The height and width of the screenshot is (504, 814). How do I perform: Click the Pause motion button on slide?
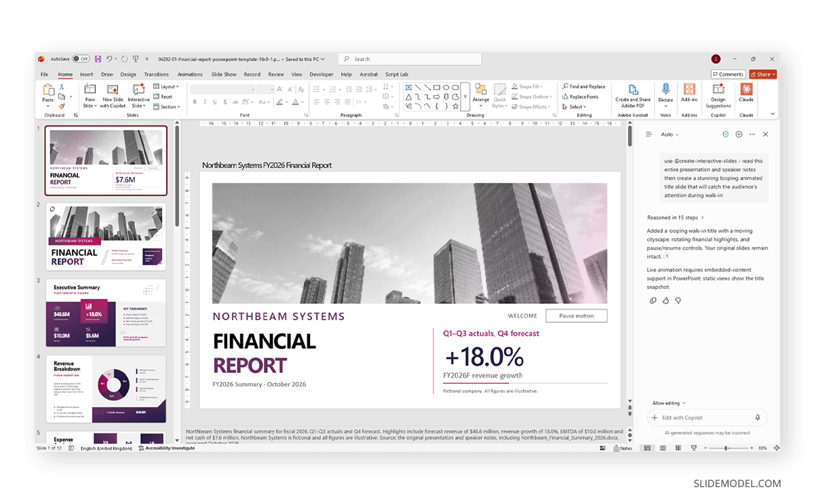click(x=576, y=315)
